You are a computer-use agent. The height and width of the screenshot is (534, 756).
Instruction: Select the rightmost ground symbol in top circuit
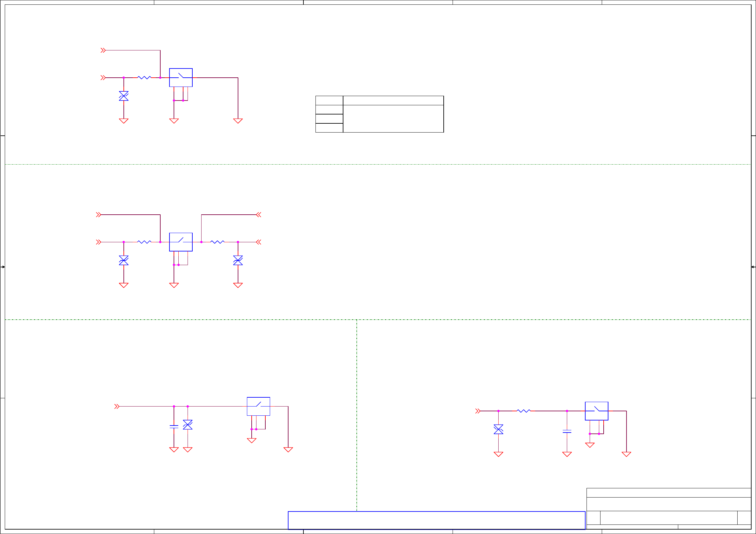[238, 121]
